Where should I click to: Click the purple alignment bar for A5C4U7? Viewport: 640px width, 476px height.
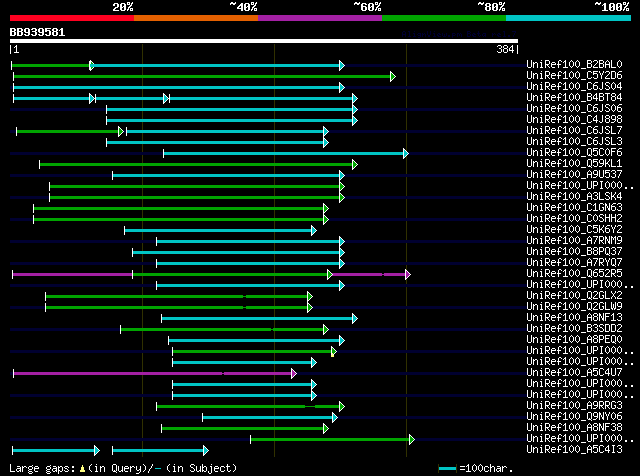point(153,374)
